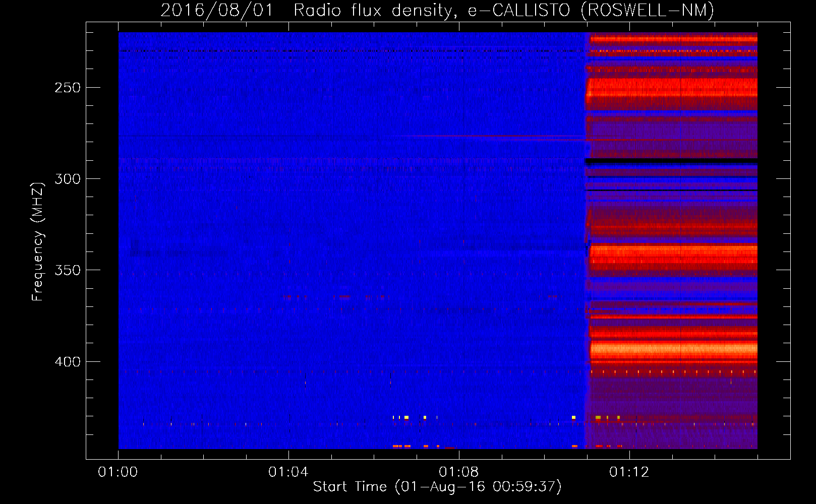Click the 350 frequency tick label
Image resolution: width=816 pixels, height=504 pixels.
pyautogui.click(x=68, y=270)
